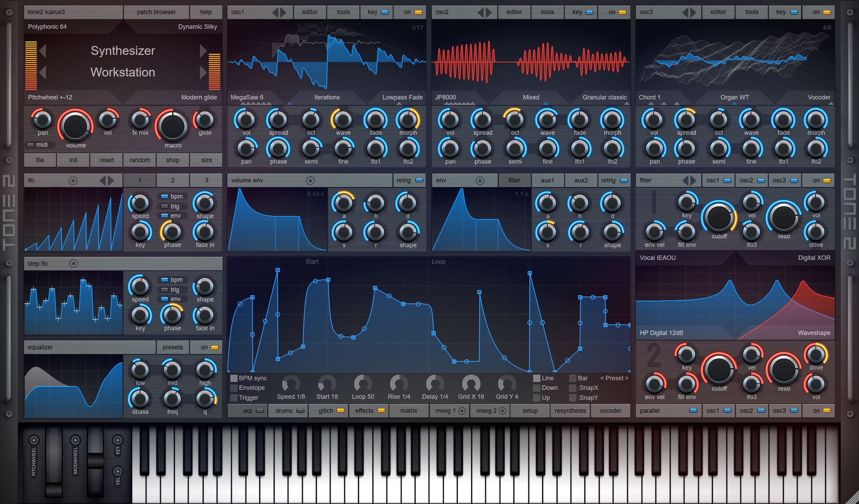
Task: Click the volume env circle icon
Action: point(310,180)
